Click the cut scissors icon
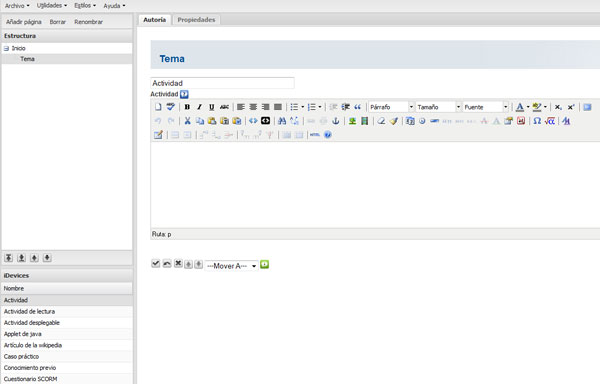Screen dimensions: 600x384 pyautogui.click(x=187, y=121)
